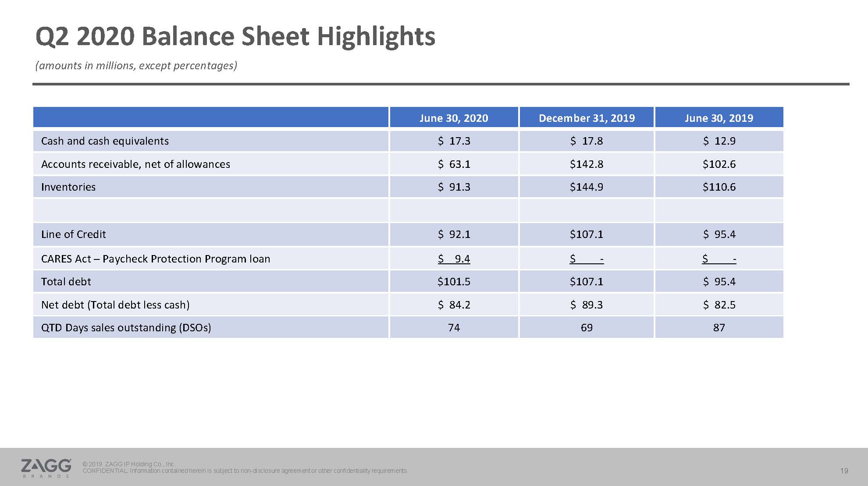Click the amounts in millions subtitle text

(x=136, y=66)
